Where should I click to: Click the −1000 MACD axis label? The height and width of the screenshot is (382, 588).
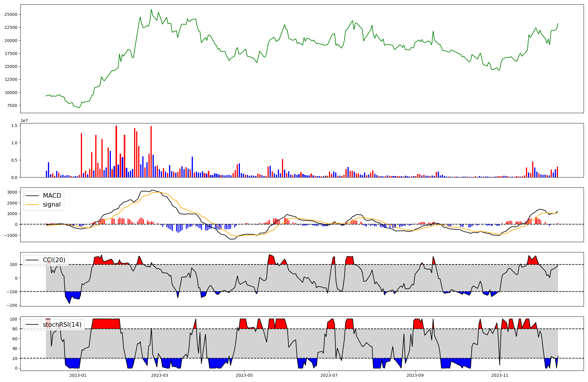tap(11, 235)
